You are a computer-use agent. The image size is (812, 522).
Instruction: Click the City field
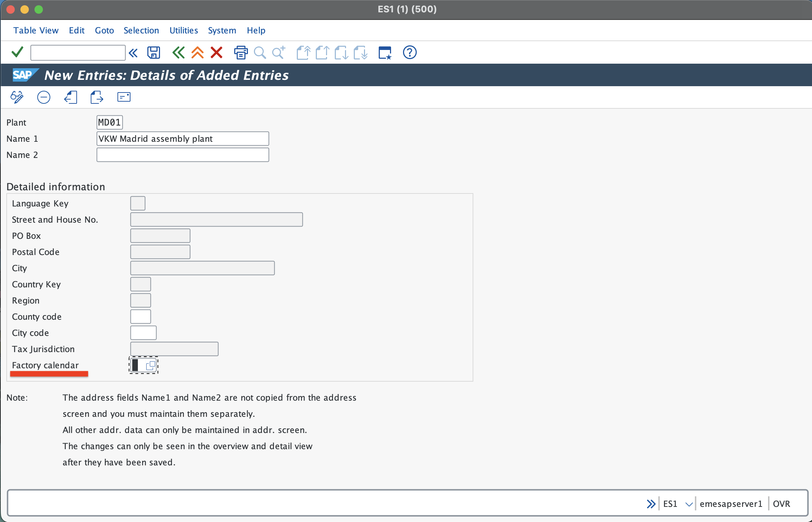point(203,268)
